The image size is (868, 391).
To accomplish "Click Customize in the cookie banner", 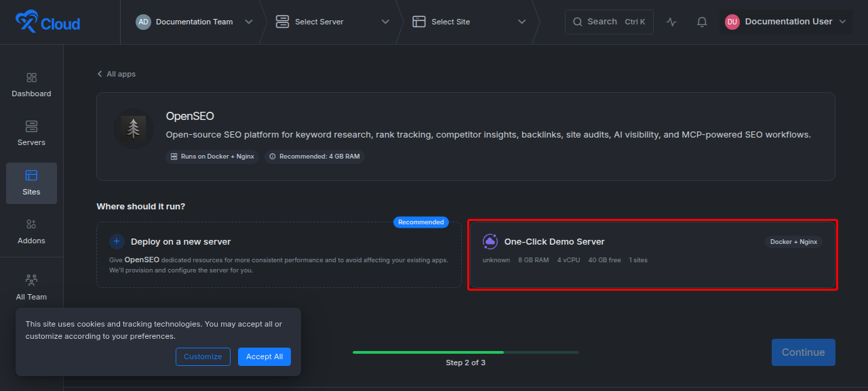I will [203, 356].
